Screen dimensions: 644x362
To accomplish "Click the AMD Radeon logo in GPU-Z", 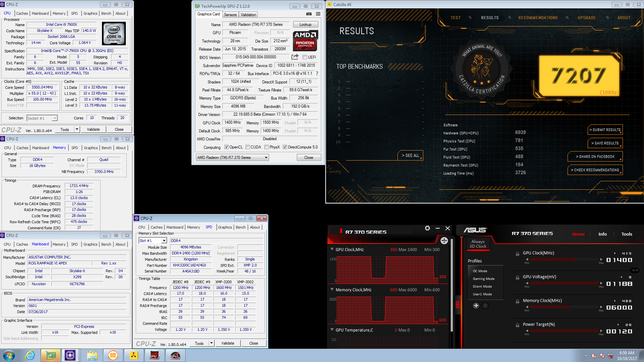I will point(305,41).
